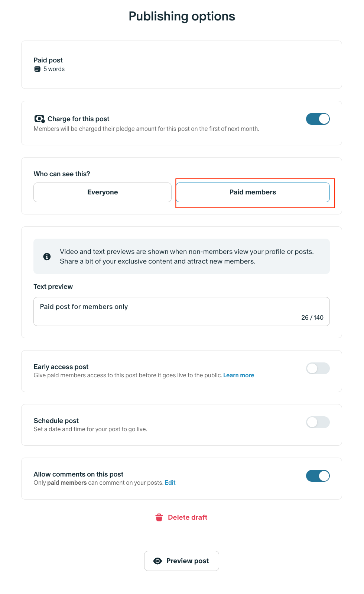The image size is (364, 594).
Task: Click the 26 / 140 character counter
Action: (312, 317)
